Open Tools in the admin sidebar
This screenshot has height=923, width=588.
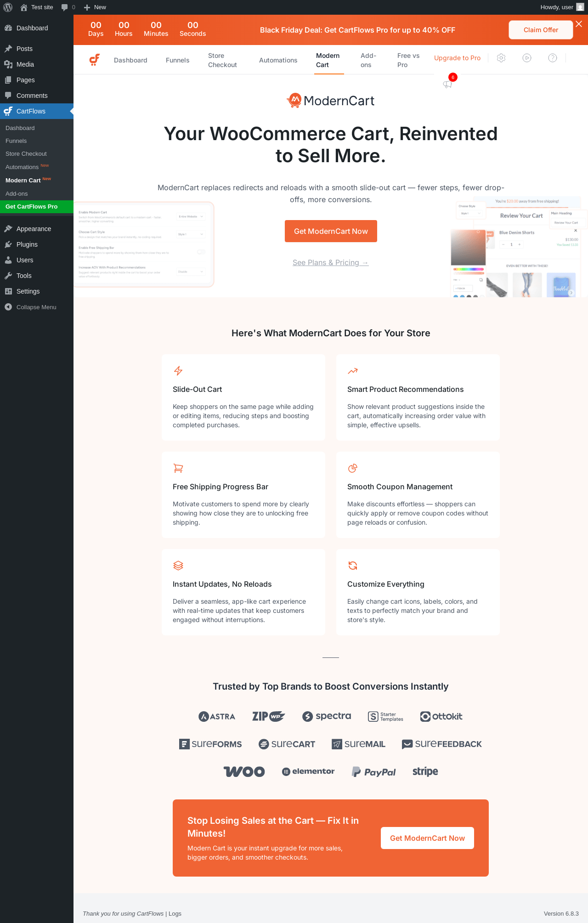click(37, 276)
